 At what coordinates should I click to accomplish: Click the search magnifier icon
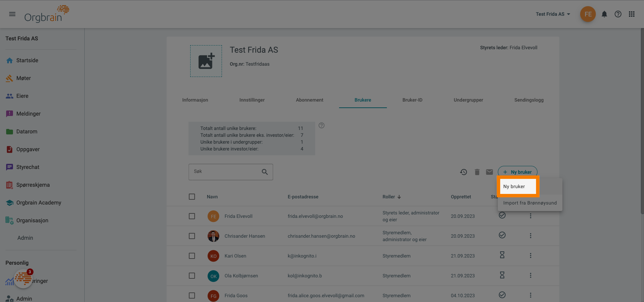pyautogui.click(x=265, y=172)
